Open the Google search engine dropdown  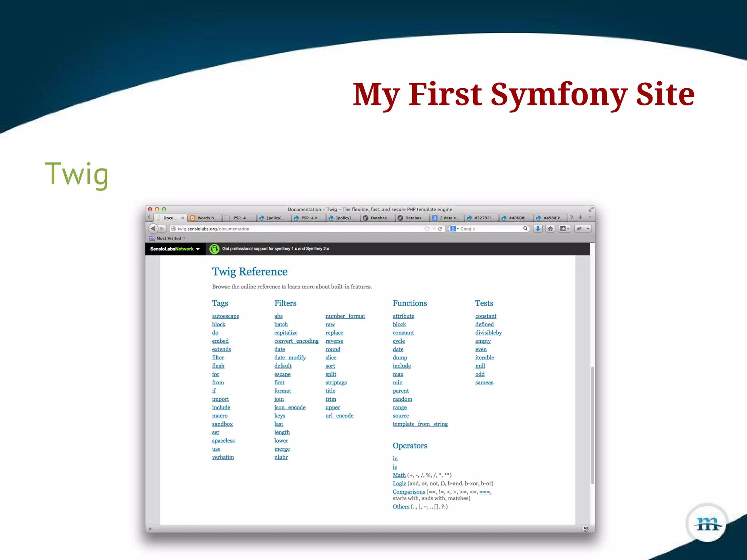click(454, 229)
